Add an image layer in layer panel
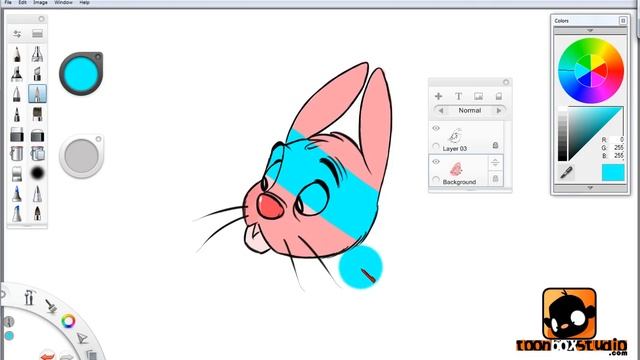 click(x=478, y=96)
